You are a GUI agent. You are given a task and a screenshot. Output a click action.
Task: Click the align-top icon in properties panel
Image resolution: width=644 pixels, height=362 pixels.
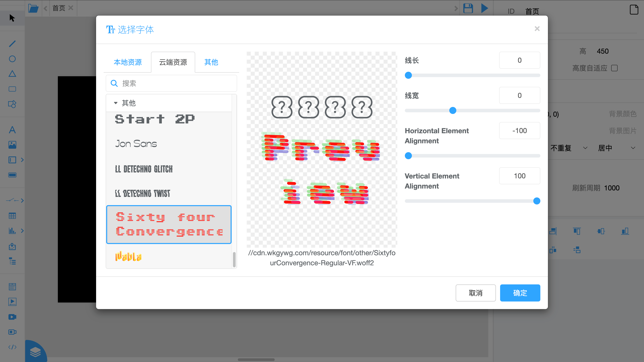577,231
